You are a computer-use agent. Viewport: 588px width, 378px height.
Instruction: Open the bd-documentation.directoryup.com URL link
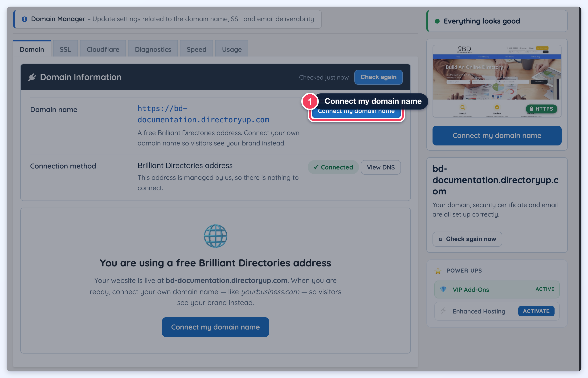pyautogui.click(x=203, y=114)
